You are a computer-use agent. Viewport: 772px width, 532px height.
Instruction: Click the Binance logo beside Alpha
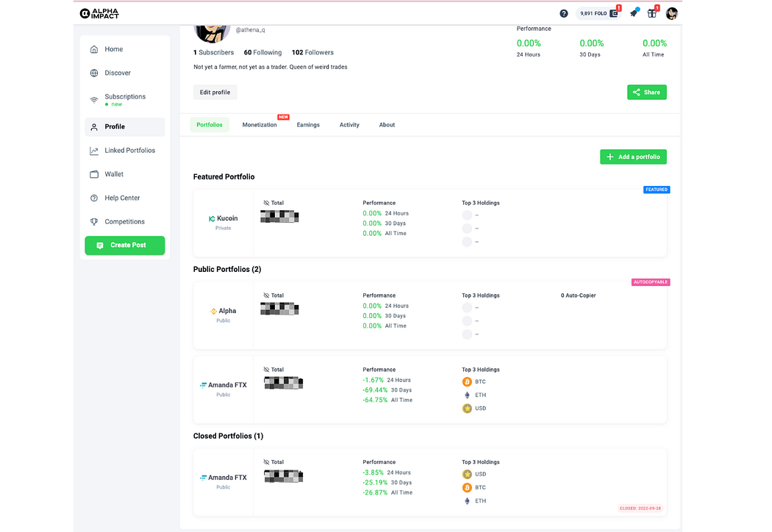[214, 311]
